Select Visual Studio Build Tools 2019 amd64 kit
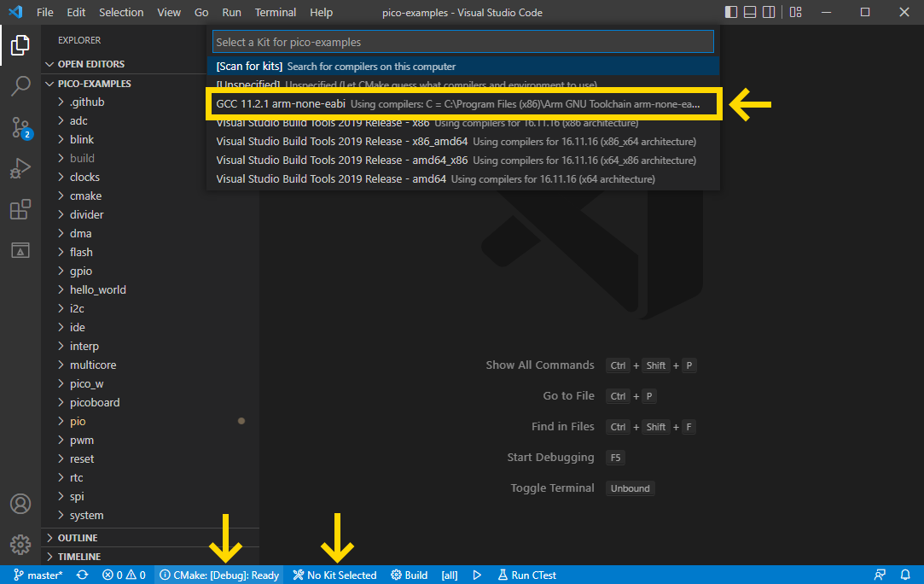 pos(463,178)
